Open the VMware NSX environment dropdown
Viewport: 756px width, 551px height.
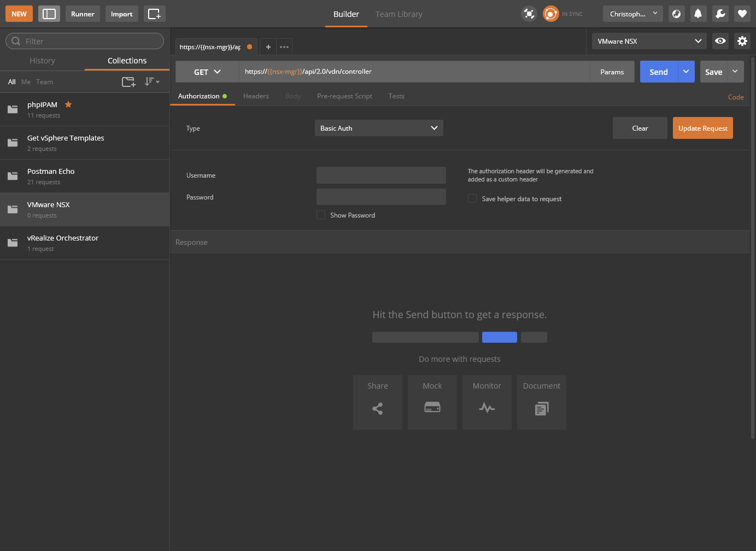(649, 41)
